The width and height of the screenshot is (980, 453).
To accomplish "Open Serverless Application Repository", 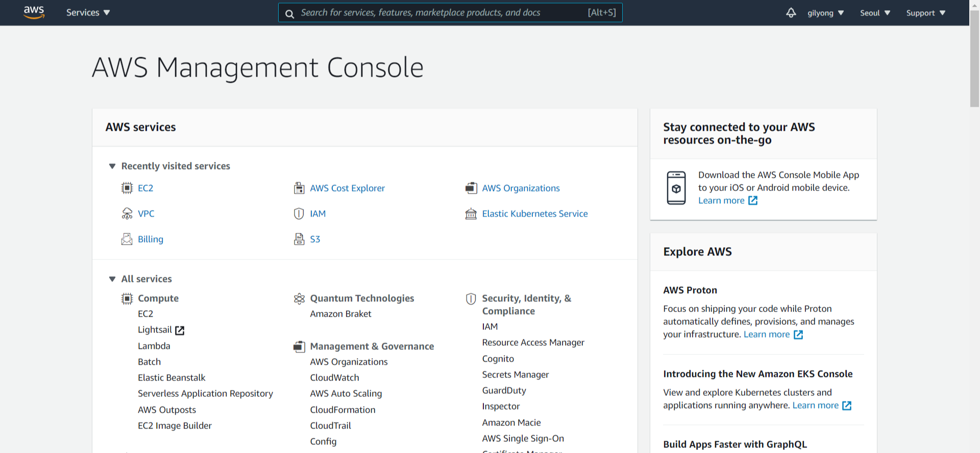I will 205,394.
